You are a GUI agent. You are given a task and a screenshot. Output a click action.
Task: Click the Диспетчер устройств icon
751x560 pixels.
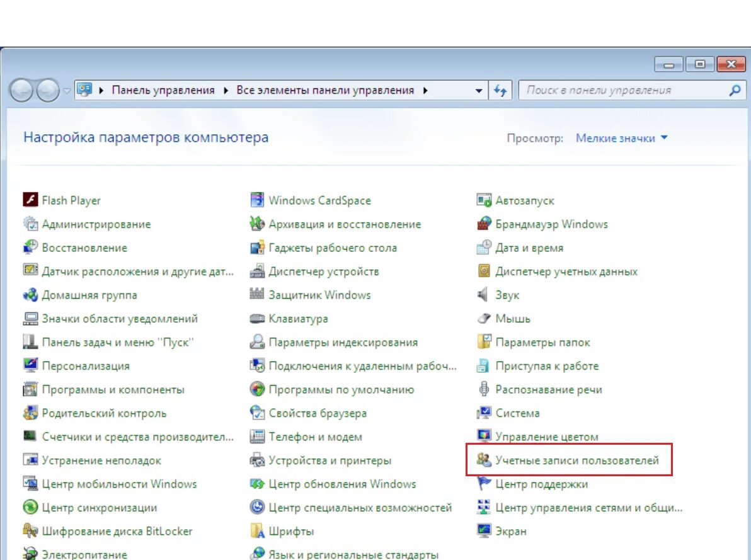tap(257, 271)
